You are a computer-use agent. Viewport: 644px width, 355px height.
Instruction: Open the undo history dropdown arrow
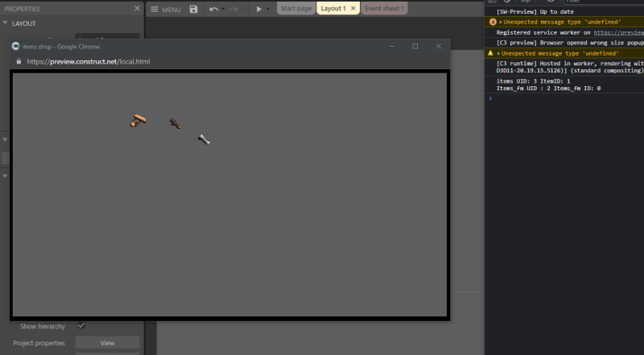pyautogui.click(x=223, y=9)
